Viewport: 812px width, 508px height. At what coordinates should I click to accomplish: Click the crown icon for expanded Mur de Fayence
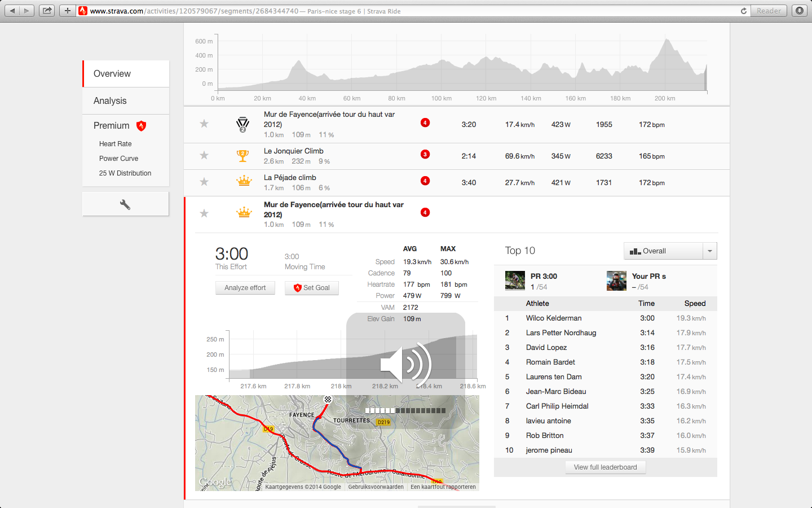[244, 213]
